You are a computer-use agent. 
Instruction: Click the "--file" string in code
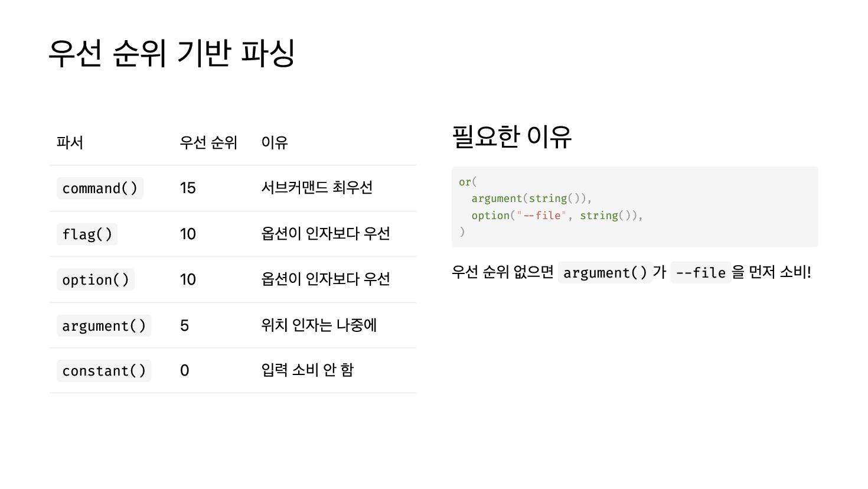pos(541,216)
